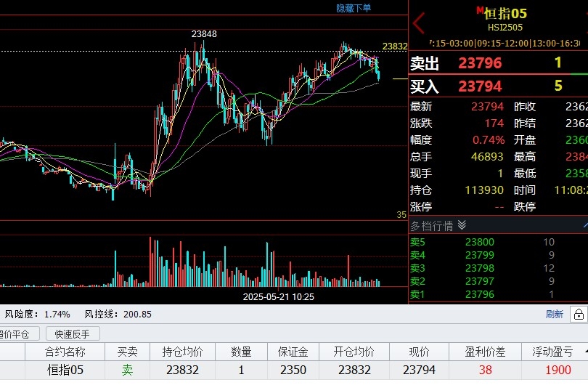Click the 总手 volume value 46893

(x=487, y=156)
